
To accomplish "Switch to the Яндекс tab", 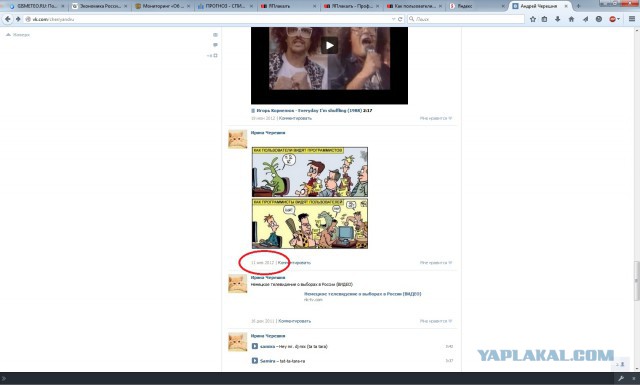I will tap(477, 7).
